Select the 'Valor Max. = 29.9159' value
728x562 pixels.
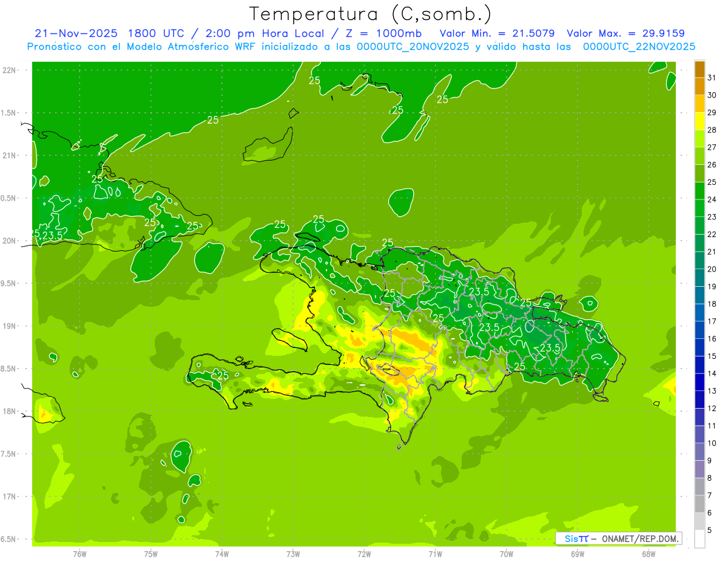pyautogui.click(x=625, y=33)
